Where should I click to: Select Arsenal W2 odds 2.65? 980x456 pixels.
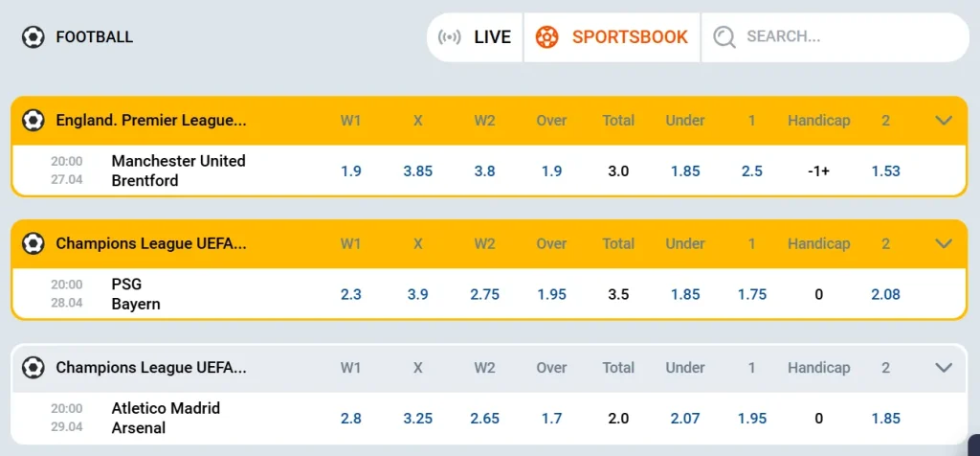(x=485, y=418)
